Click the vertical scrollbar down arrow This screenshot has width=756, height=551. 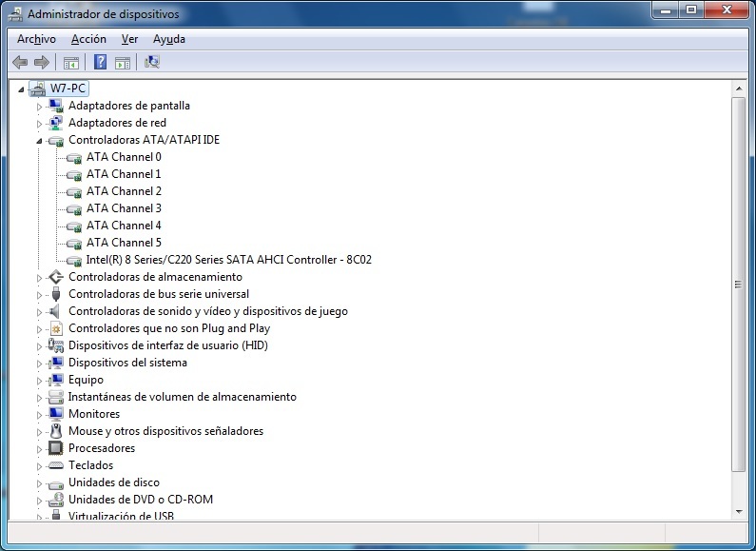pos(738,511)
